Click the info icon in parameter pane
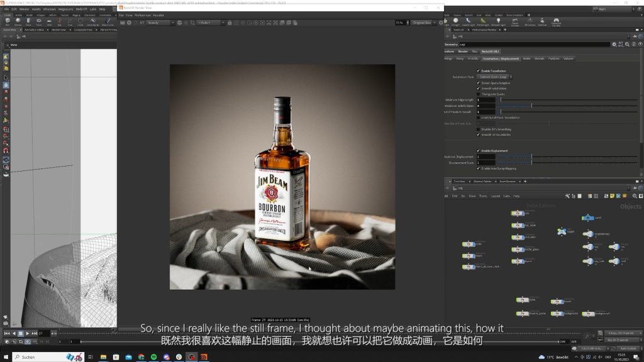 [634, 45]
